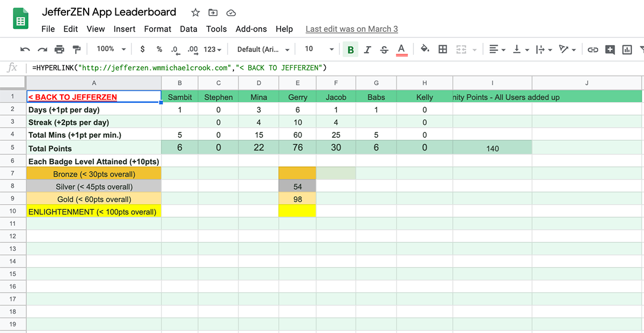Expand the Default font family dropdown
Viewport: 644px width, 333px height.
263,49
